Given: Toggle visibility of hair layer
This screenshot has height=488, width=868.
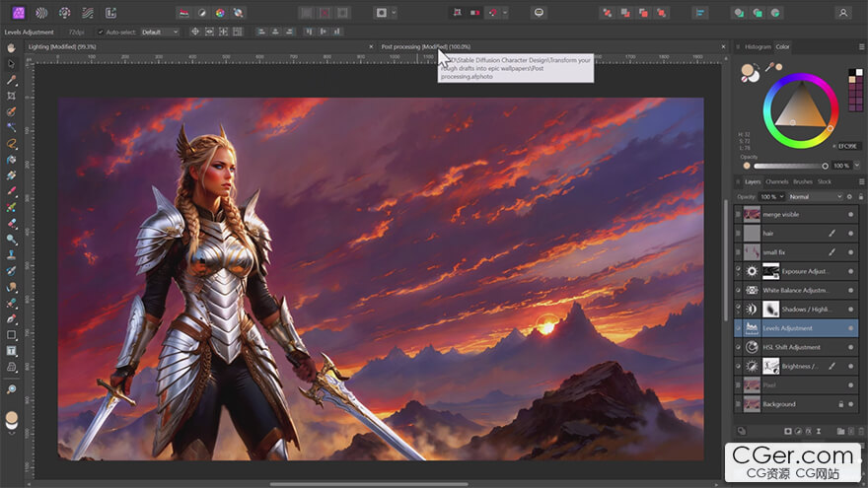Looking at the screenshot, I should [x=851, y=234].
